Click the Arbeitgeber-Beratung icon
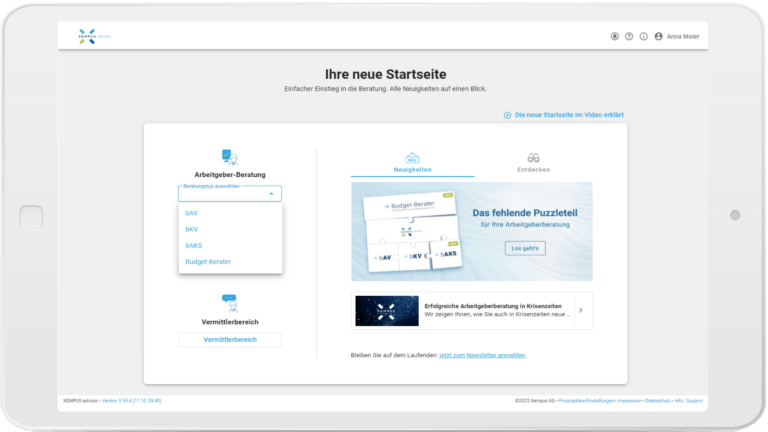The height and width of the screenshot is (432, 768). pos(229,157)
